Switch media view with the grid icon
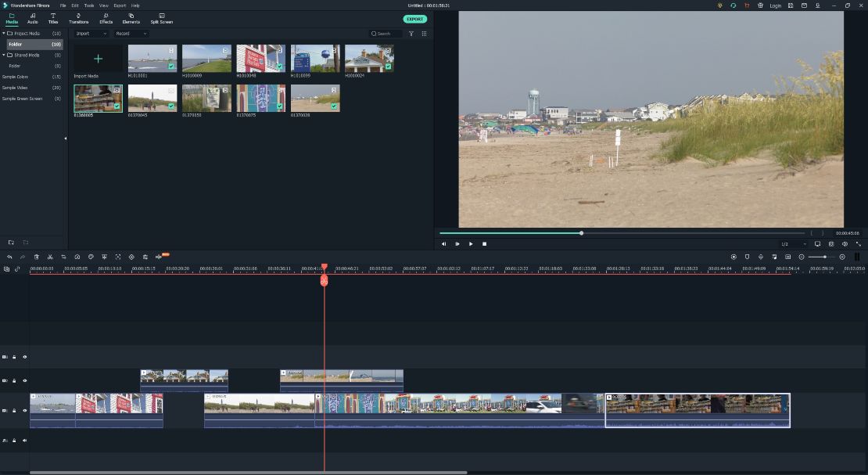868x475 pixels. pos(425,34)
